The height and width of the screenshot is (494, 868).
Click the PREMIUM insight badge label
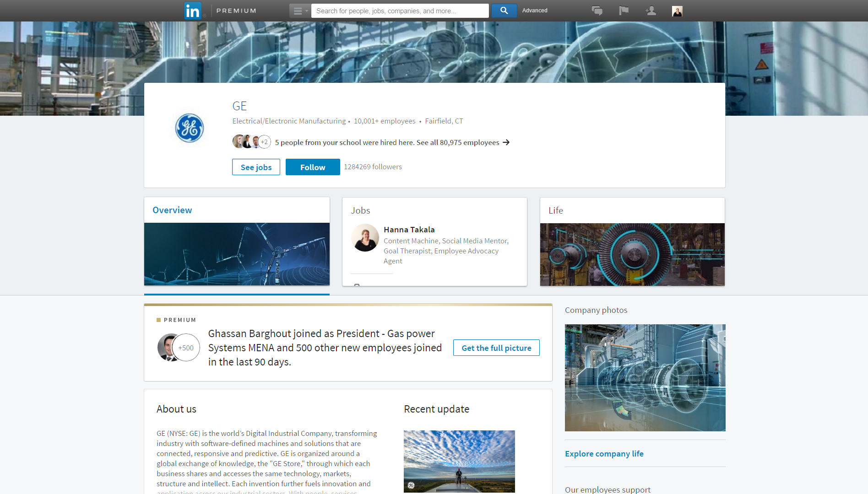180,320
